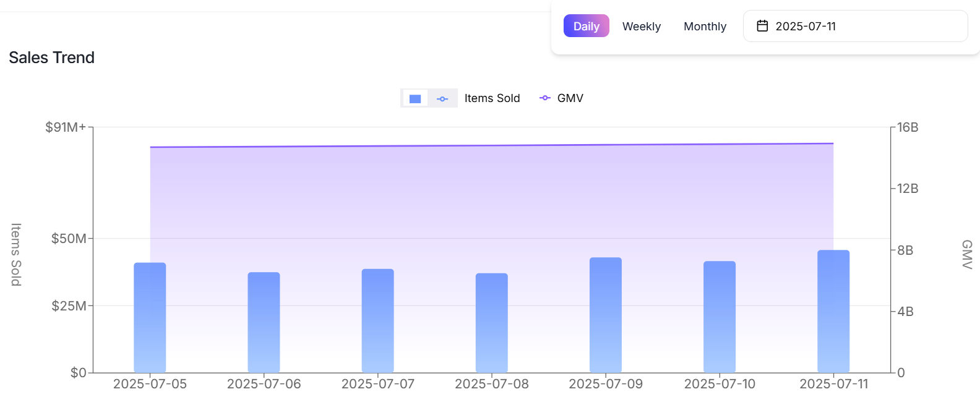The image size is (980, 397).
Task: Click the bar for 2025-07-10
Action: coord(720,317)
